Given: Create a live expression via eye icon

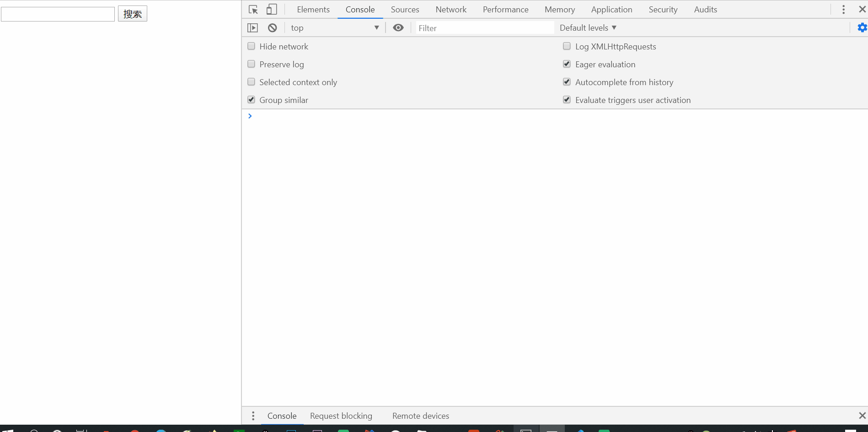Looking at the screenshot, I should click(x=398, y=28).
